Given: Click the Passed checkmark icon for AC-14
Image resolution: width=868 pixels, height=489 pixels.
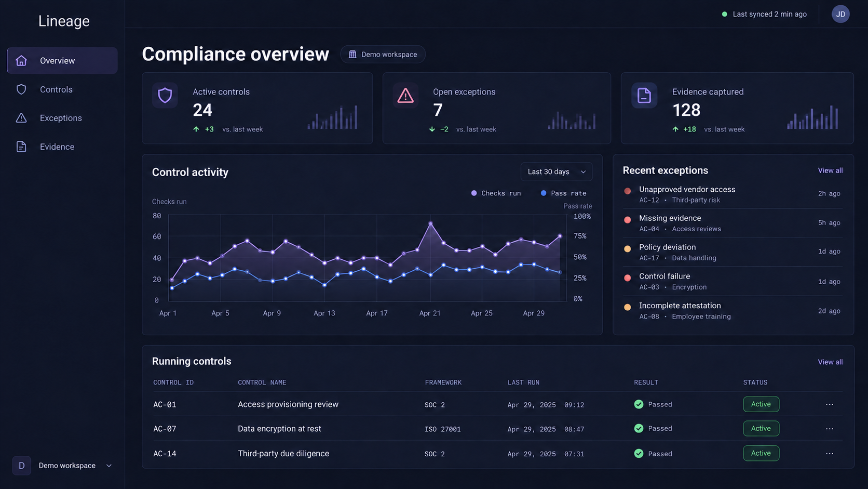Looking at the screenshot, I should (x=639, y=454).
